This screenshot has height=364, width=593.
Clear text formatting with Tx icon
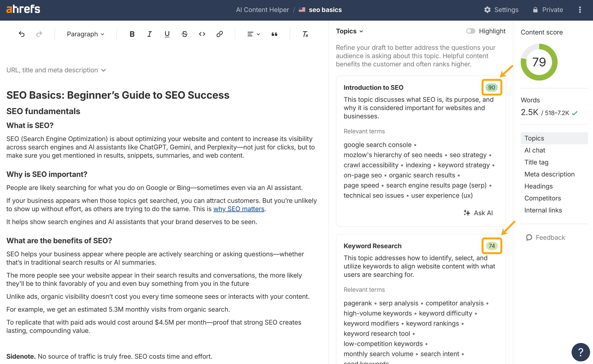pyautogui.click(x=305, y=34)
